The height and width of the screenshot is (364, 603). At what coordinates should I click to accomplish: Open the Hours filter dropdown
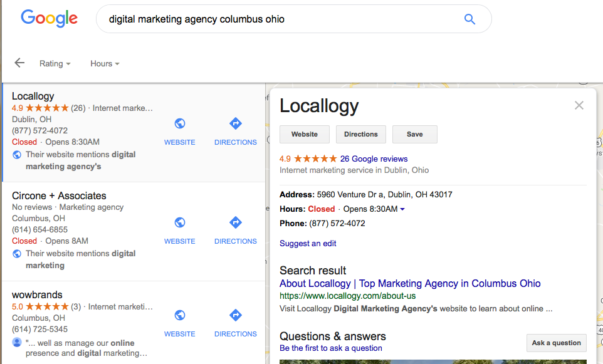coord(105,63)
